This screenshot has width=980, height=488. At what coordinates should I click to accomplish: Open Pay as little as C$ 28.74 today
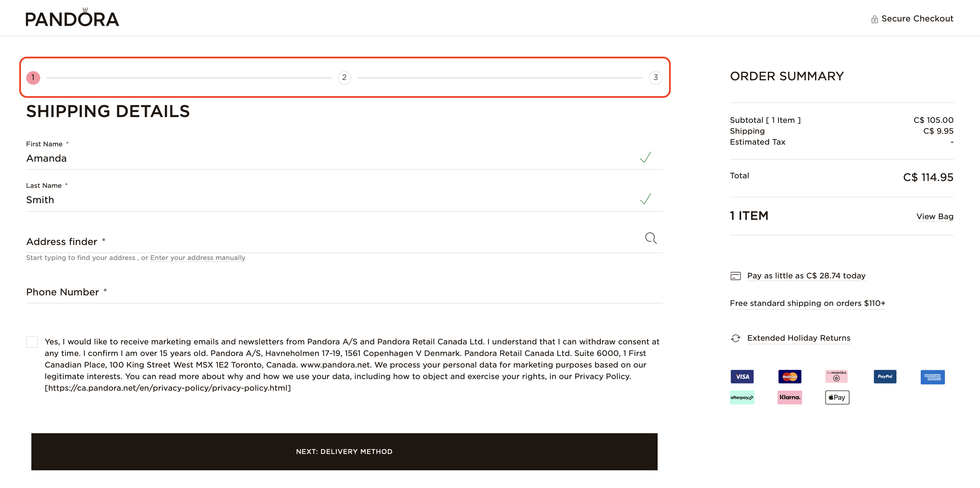pos(806,276)
